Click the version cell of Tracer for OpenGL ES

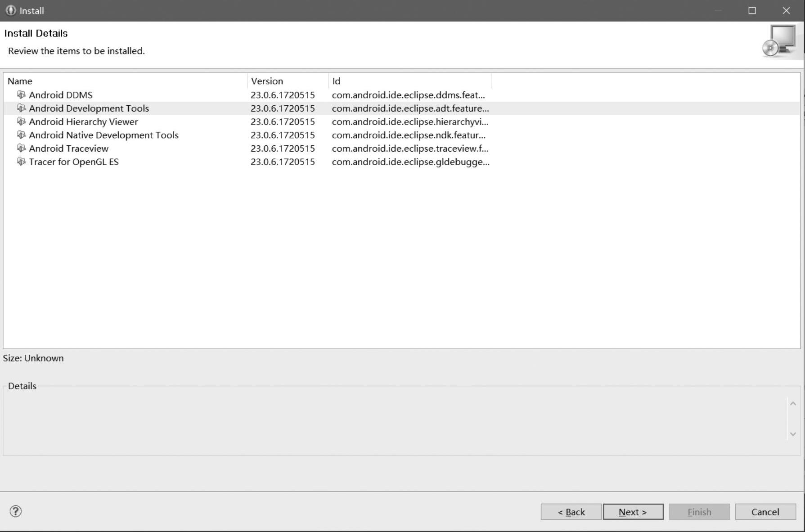tap(283, 162)
